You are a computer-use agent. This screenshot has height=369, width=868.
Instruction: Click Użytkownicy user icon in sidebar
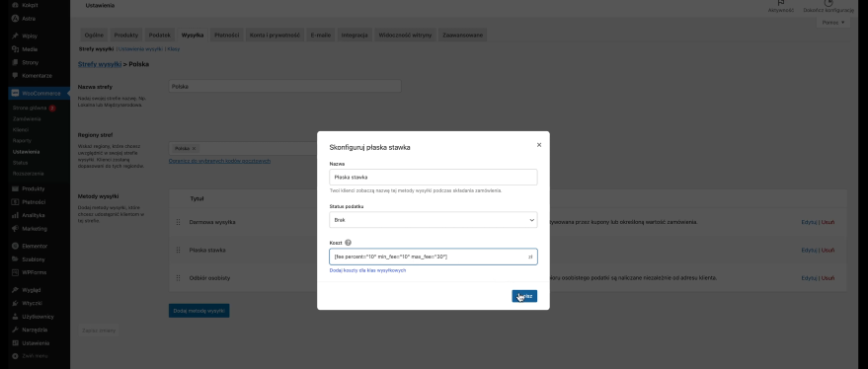pos(16,317)
